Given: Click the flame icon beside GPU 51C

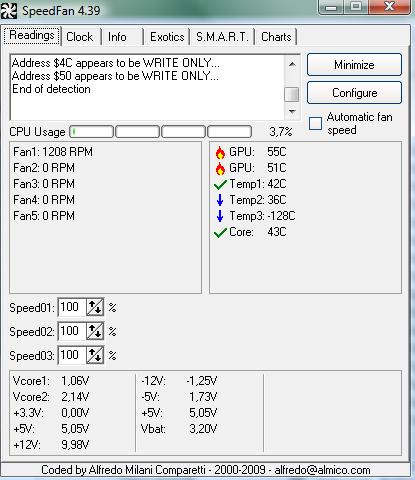Looking at the screenshot, I should click(x=220, y=168).
